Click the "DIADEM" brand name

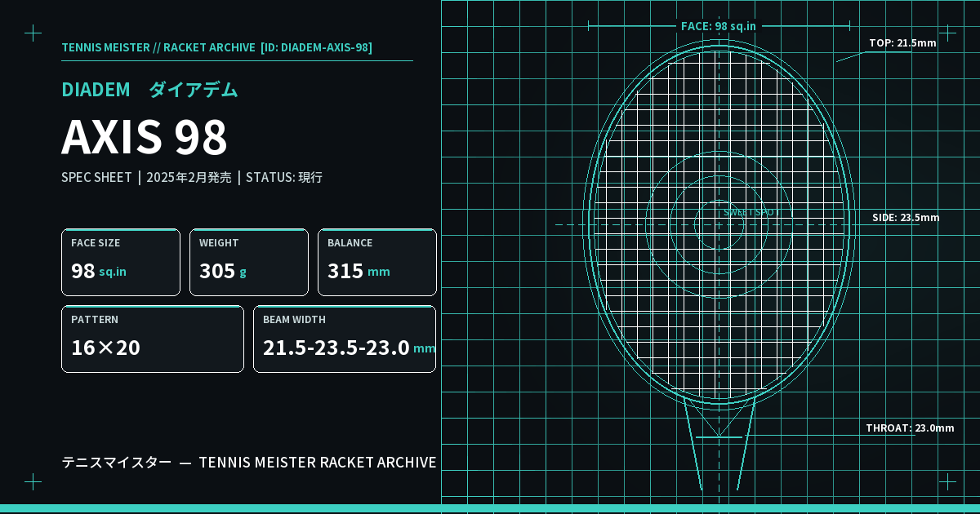[x=96, y=90]
